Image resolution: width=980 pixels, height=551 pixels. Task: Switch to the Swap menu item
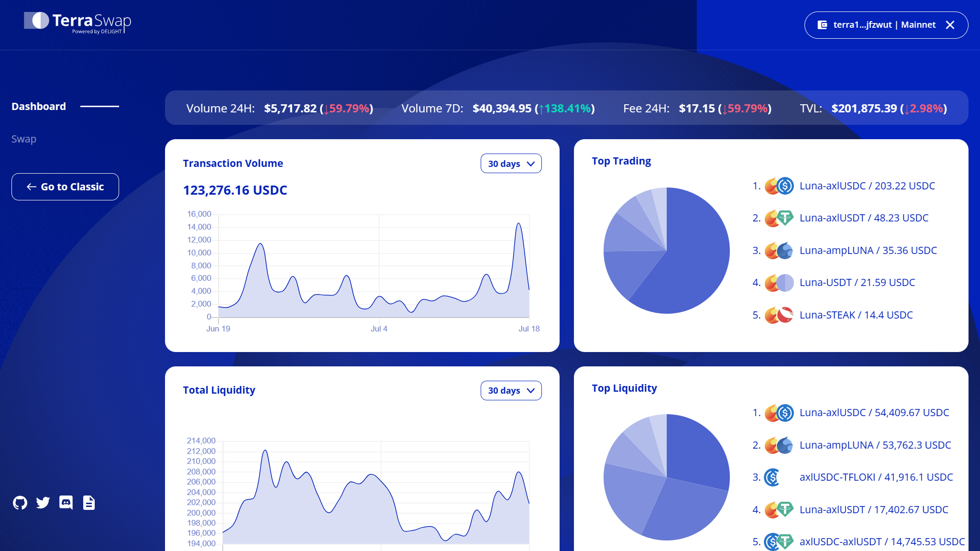tap(24, 139)
